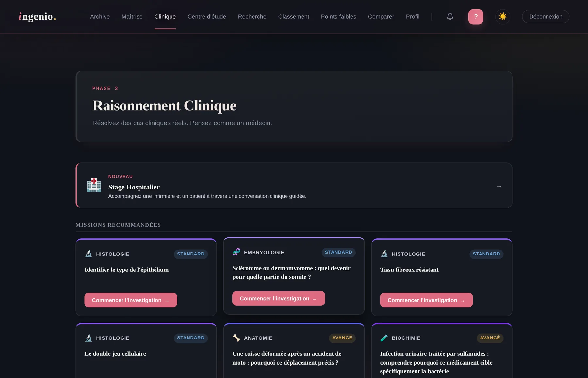Open the Recherche page
Screen dimensions: 588x378
(252, 17)
